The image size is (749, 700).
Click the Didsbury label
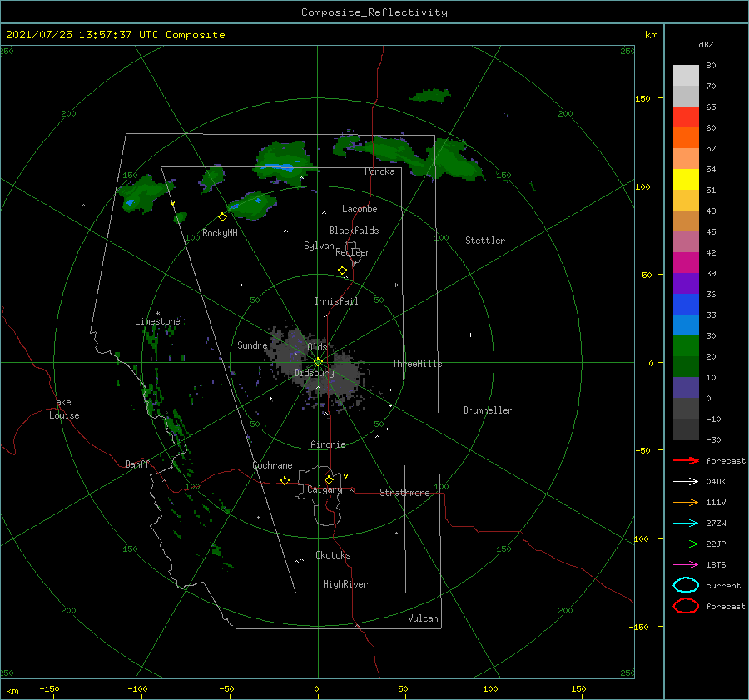pos(314,373)
